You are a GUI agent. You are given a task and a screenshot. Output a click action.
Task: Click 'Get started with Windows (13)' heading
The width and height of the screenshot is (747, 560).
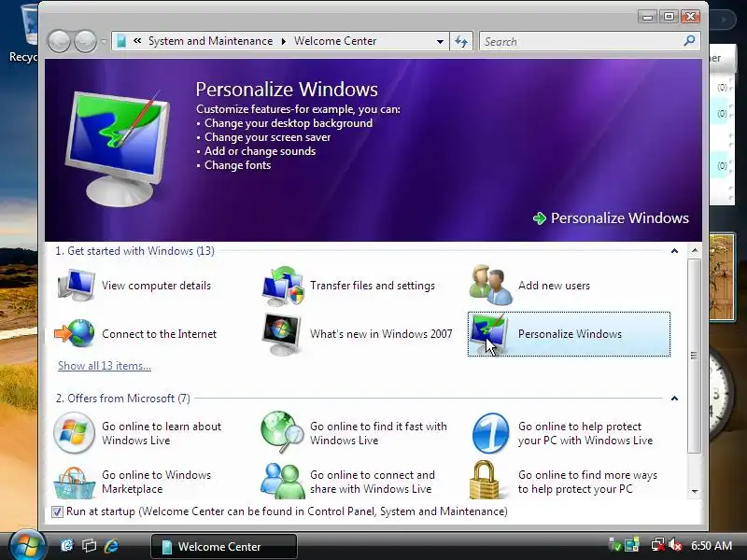(x=135, y=251)
